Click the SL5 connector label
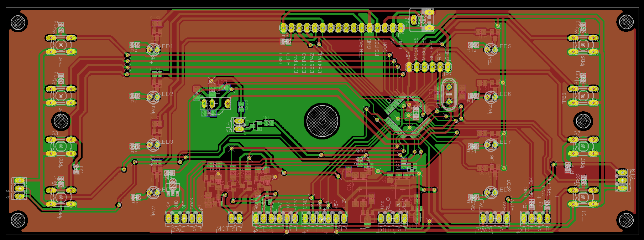This screenshot has width=644, height=240. tap(198, 229)
